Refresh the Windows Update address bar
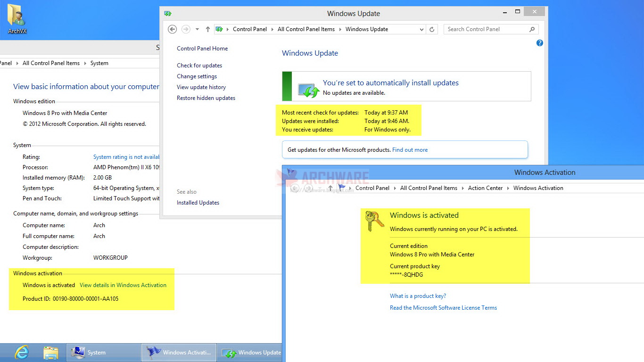Viewport: 644px width, 362px height. 432,29
